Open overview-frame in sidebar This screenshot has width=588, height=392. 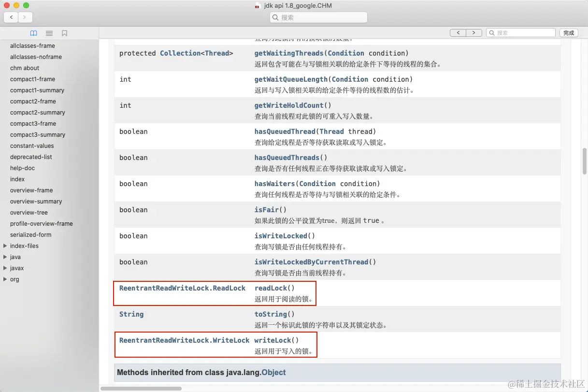(31, 190)
